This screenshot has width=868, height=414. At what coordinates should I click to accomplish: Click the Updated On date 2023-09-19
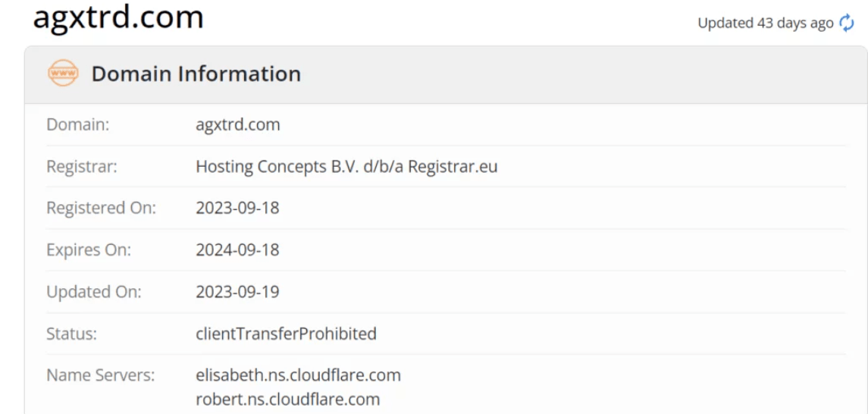(x=237, y=292)
